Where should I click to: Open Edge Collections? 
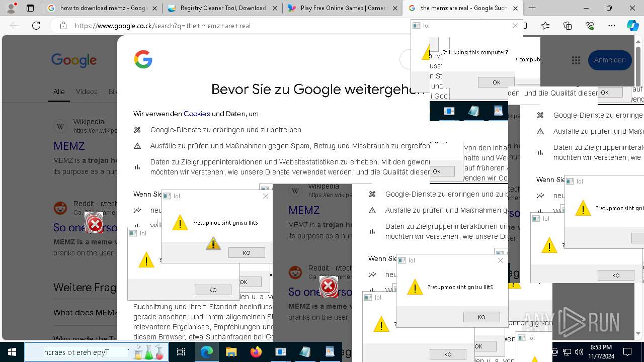(568, 26)
